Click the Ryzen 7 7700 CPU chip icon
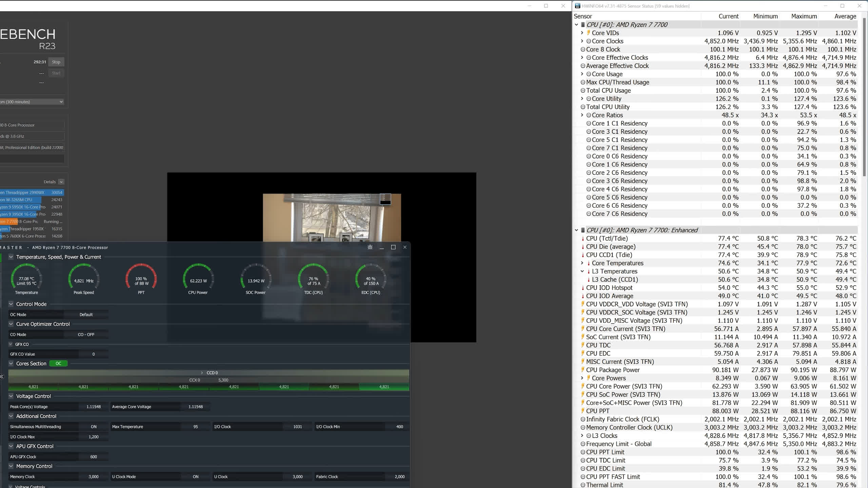The height and width of the screenshot is (488, 868). point(583,25)
